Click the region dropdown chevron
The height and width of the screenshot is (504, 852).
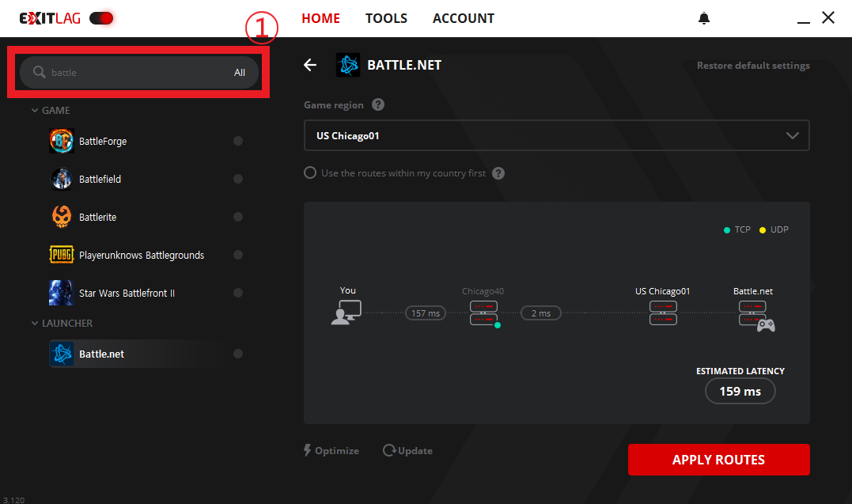[792, 136]
